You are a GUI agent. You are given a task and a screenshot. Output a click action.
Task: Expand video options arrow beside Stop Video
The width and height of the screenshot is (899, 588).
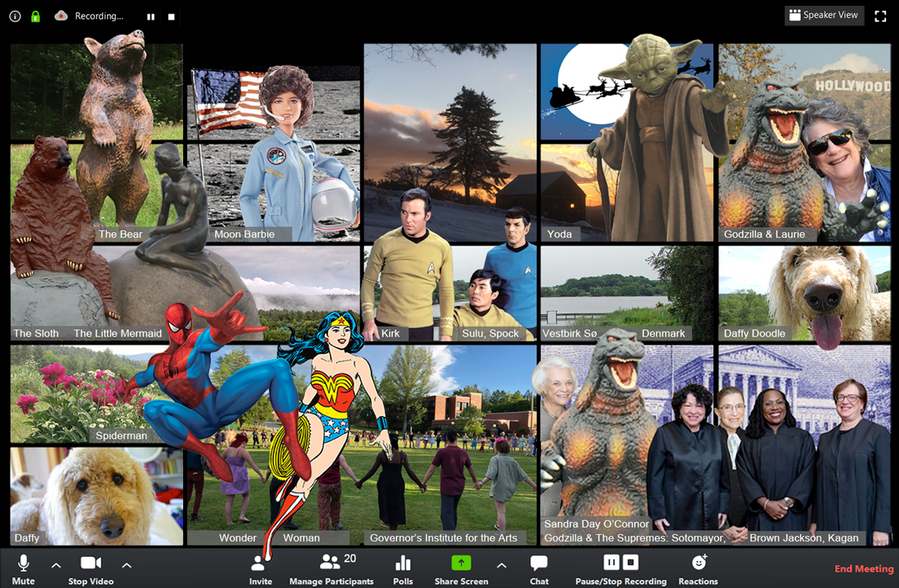127,564
